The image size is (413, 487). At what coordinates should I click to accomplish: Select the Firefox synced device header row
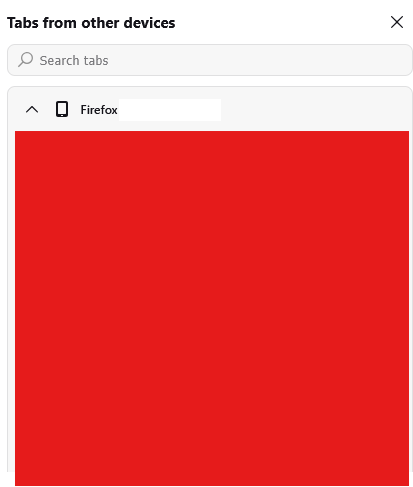pyautogui.click(x=210, y=109)
